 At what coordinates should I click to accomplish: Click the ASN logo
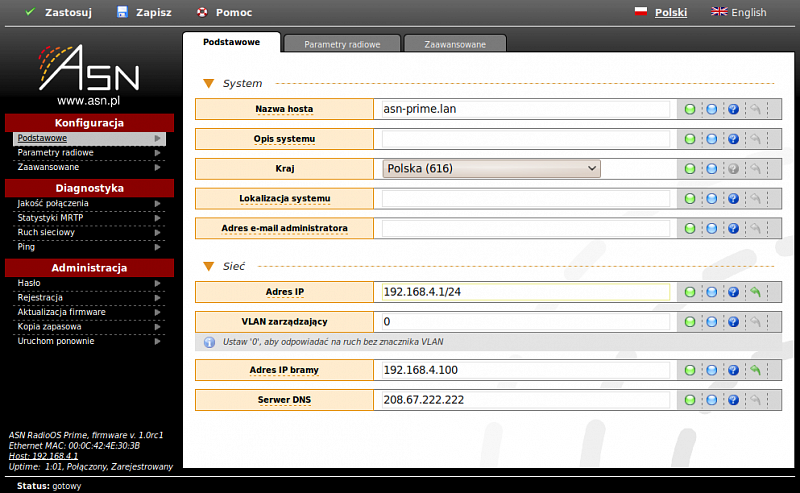(x=89, y=67)
